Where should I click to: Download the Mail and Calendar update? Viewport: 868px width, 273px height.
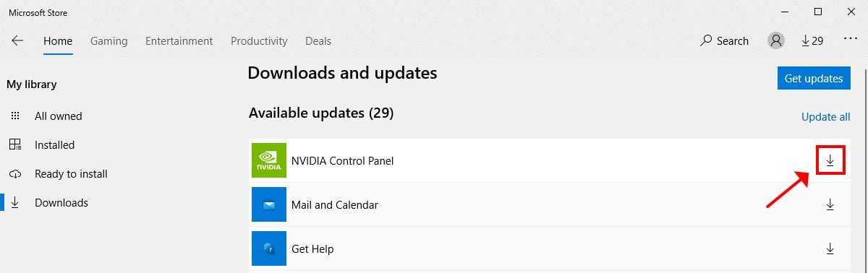point(830,204)
